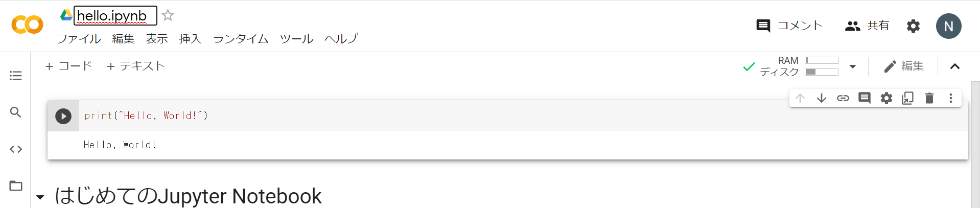980x208 pixels.
Task: Open the search sidebar icon
Action: click(16, 112)
